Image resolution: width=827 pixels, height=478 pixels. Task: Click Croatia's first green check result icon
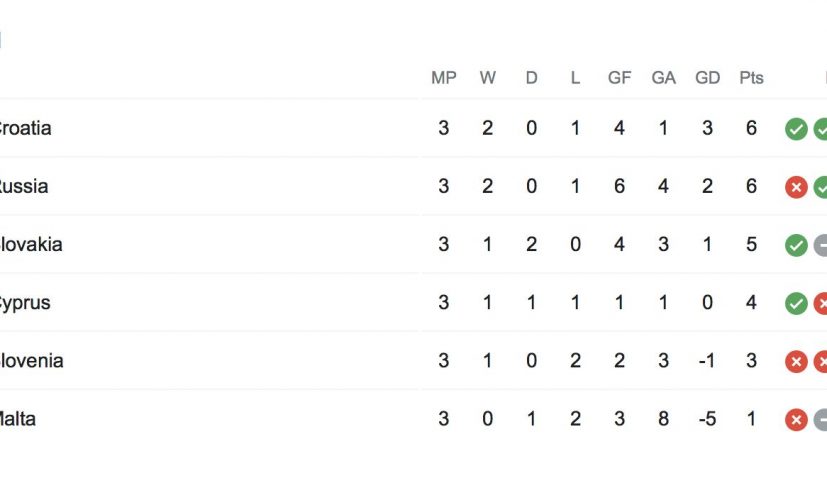pos(796,129)
